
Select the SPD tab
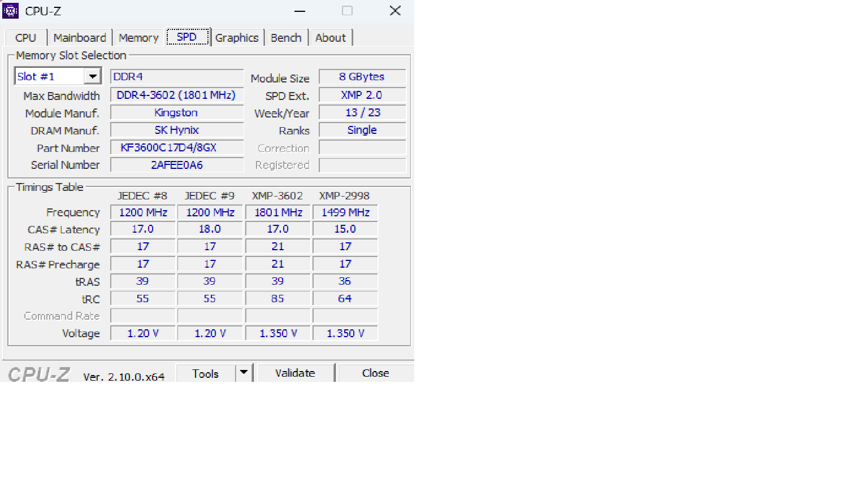[187, 37]
